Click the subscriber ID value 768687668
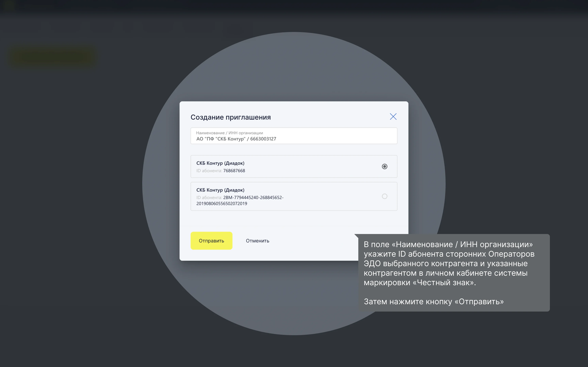 point(234,171)
